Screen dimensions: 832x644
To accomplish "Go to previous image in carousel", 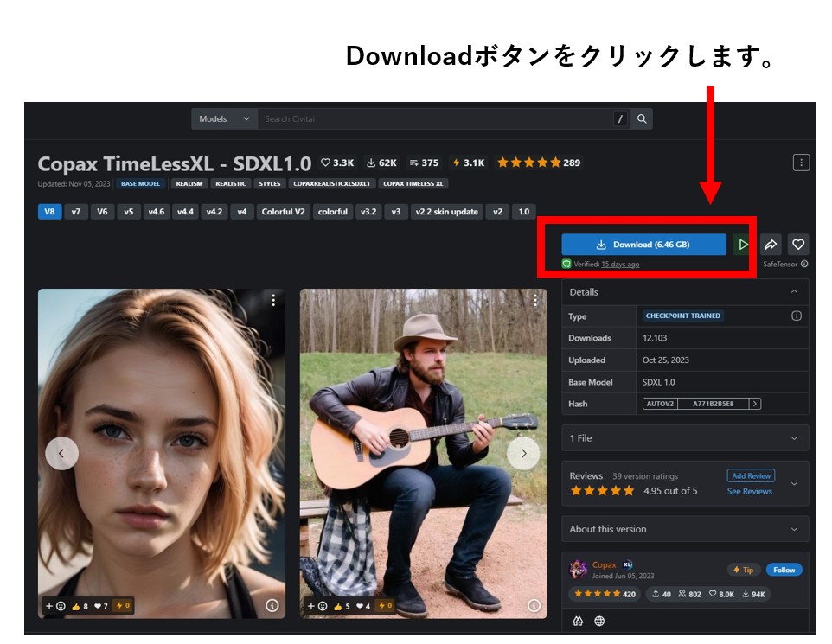I will pos(61,453).
